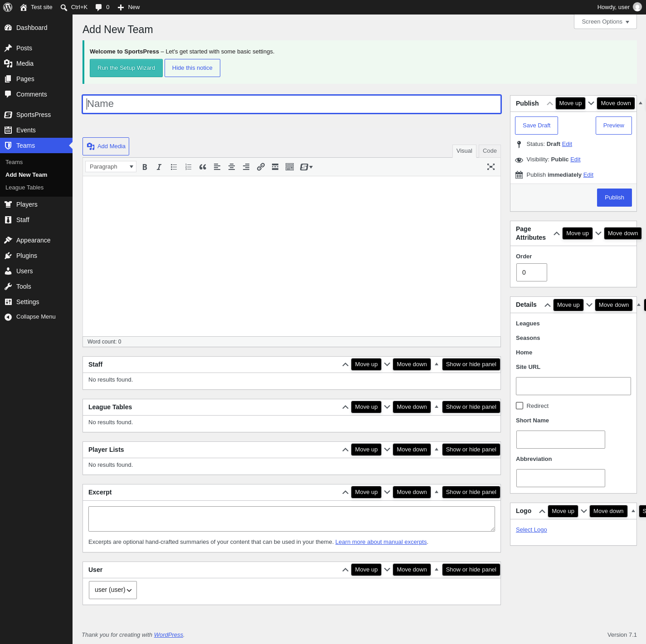Open the Paragraph format dropdown
Viewport: 646px width, 644px height.
tap(111, 167)
